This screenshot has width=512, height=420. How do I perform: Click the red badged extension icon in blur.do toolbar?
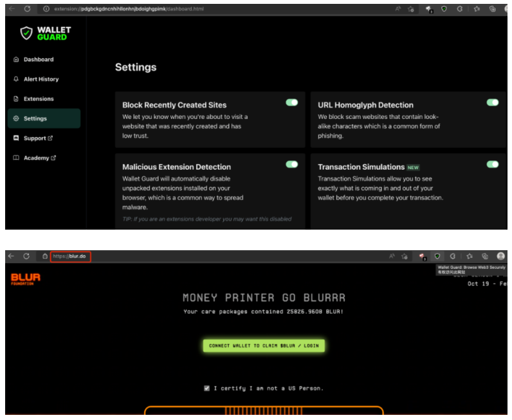point(423,257)
